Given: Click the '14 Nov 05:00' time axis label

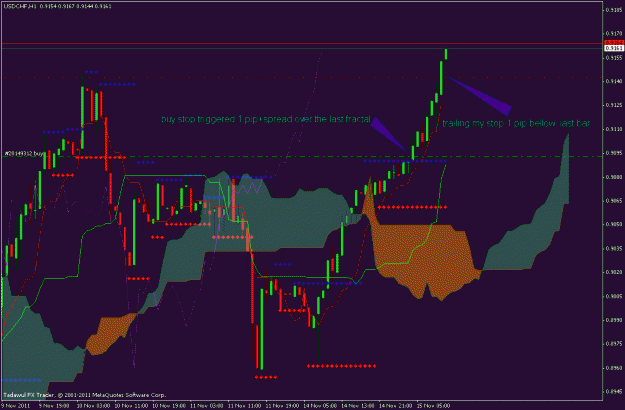Looking at the screenshot, I should click(320, 406).
